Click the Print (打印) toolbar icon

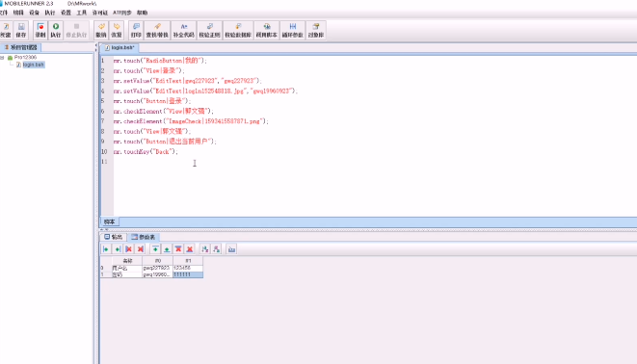pos(136,30)
